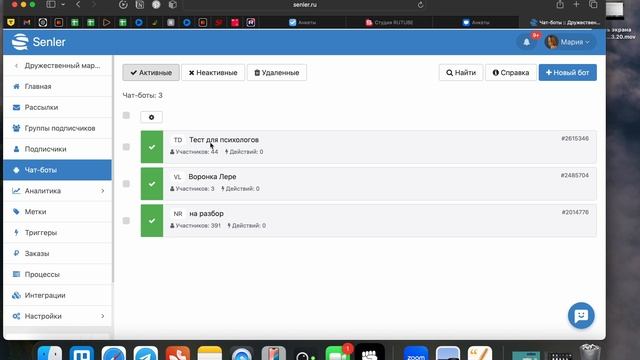Open Zoom from the Dock
The height and width of the screenshot is (360, 640).
416,353
